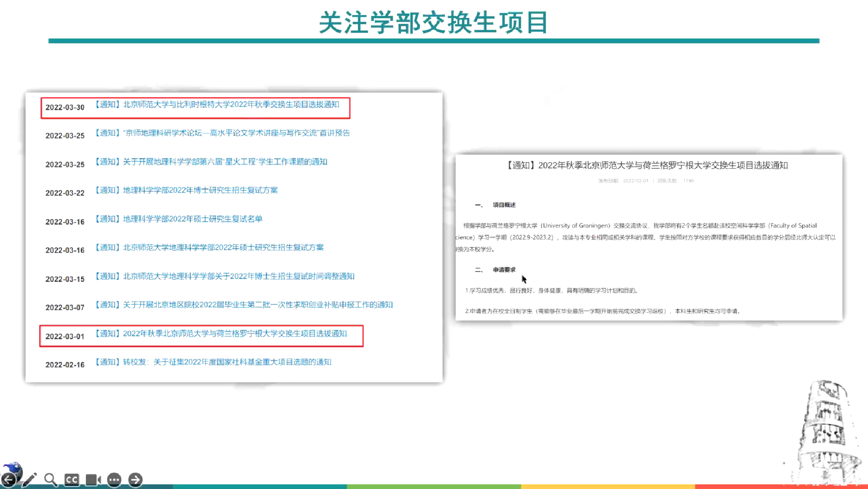Open the 京师地理科研学术论坛 lecture preview notice
The height and width of the screenshot is (489, 868).
click(x=222, y=133)
